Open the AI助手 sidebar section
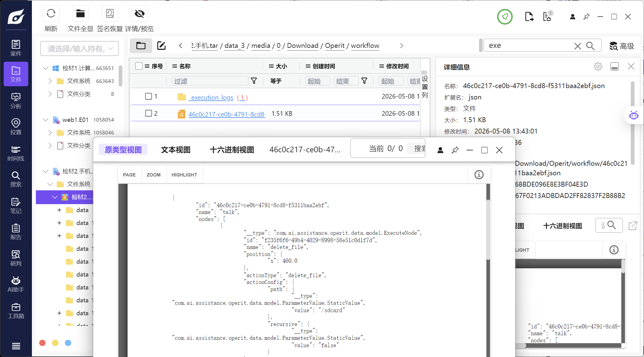This screenshot has width=644, height=357. [x=16, y=284]
